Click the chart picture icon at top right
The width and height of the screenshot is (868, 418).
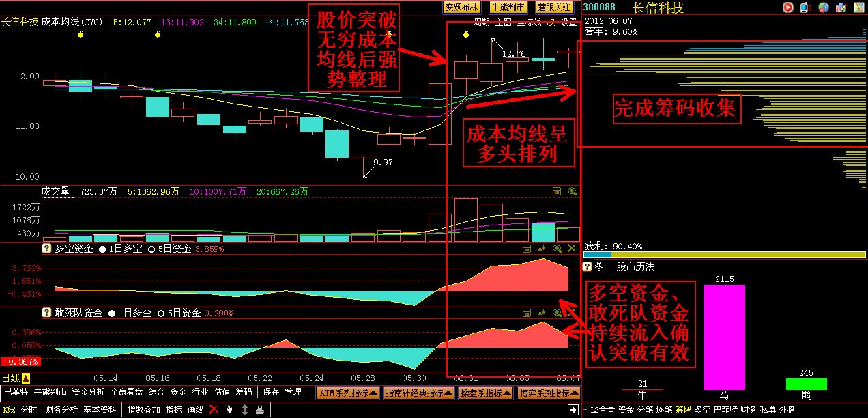tap(858, 8)
